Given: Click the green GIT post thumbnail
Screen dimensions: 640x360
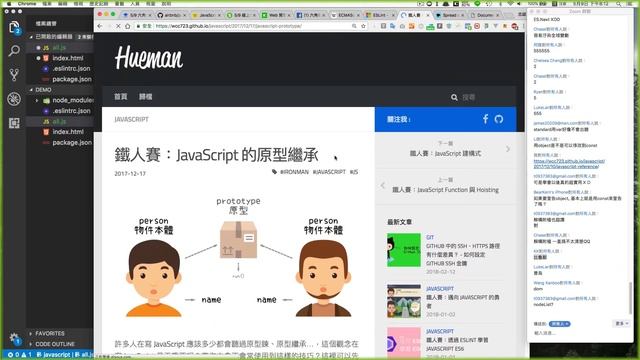Looking at the screenshot, I should pyautogui.click(x=404, y=250).
